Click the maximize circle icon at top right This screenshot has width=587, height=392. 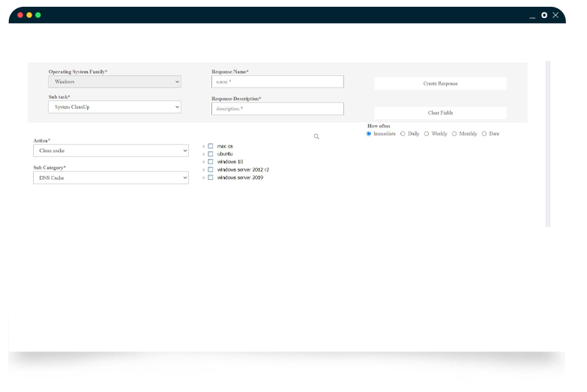click(544, 15)
